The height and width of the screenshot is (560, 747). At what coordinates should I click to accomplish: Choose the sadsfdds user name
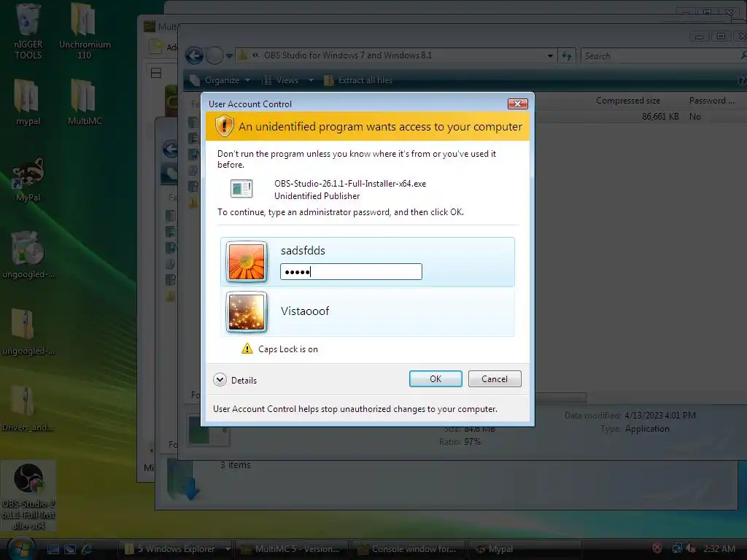[303, 251]
